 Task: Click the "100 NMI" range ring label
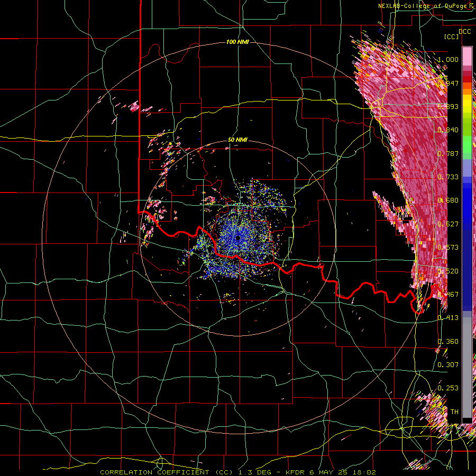coord(237,42)
